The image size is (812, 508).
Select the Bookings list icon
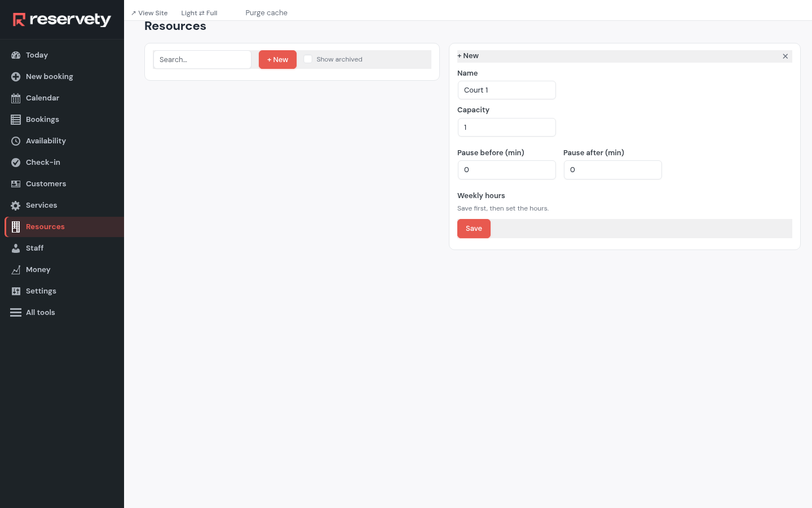(x=16, y=120)
